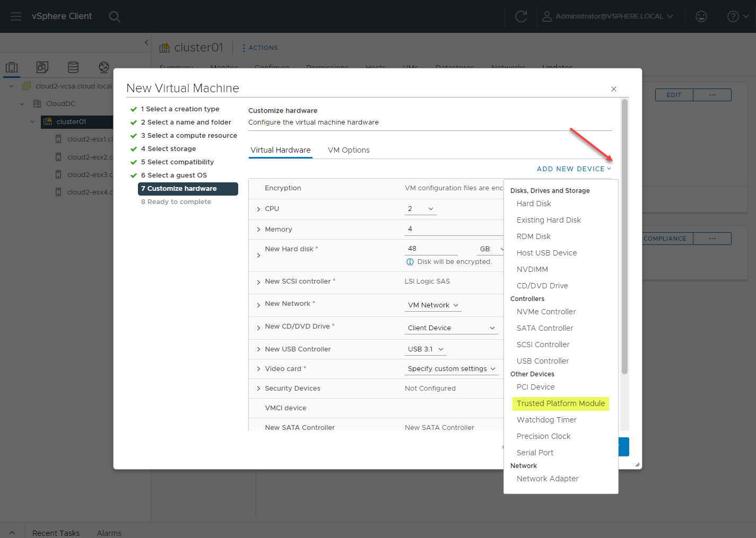Expand the New USB Controller row
The width and height of the screenshot is (756, 538).
coord(258,349)
